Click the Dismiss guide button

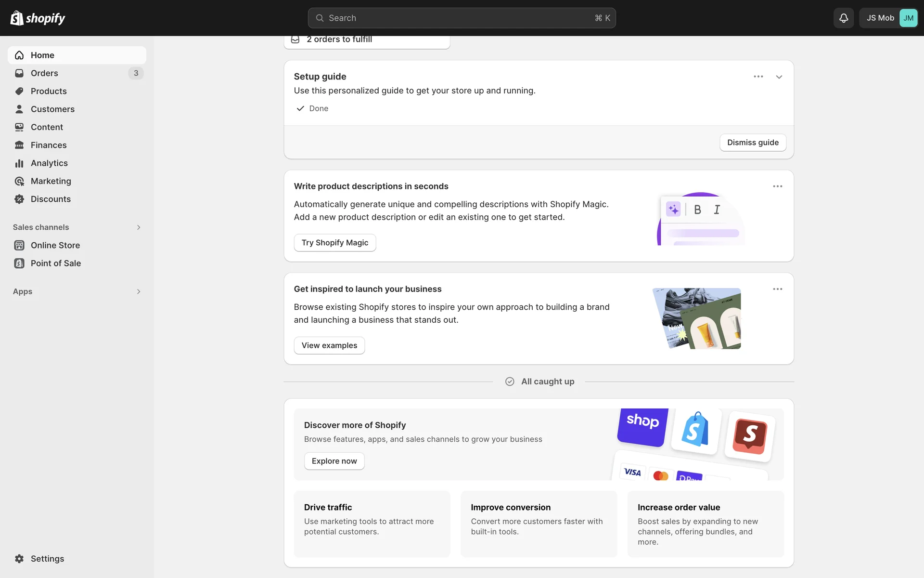click(x=752, y=143)
